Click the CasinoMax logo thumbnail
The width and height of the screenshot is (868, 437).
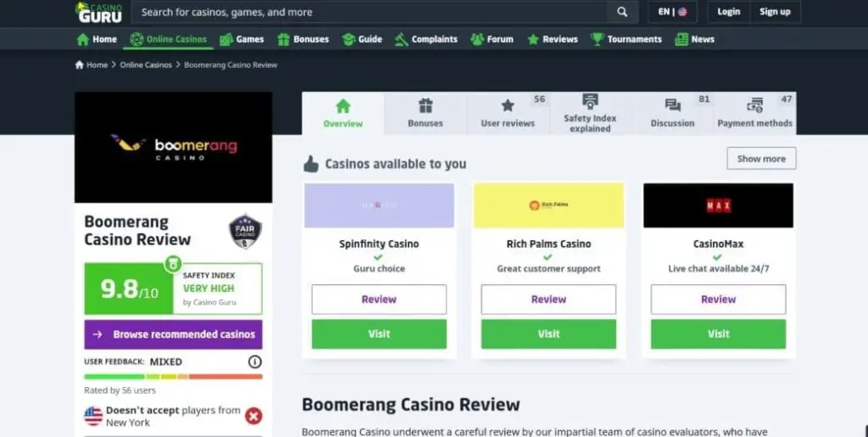click(x=718, y=205)
